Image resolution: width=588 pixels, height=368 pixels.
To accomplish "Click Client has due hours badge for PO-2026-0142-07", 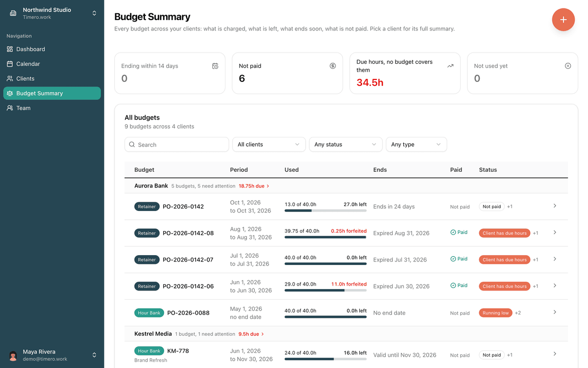I will 505,260.
